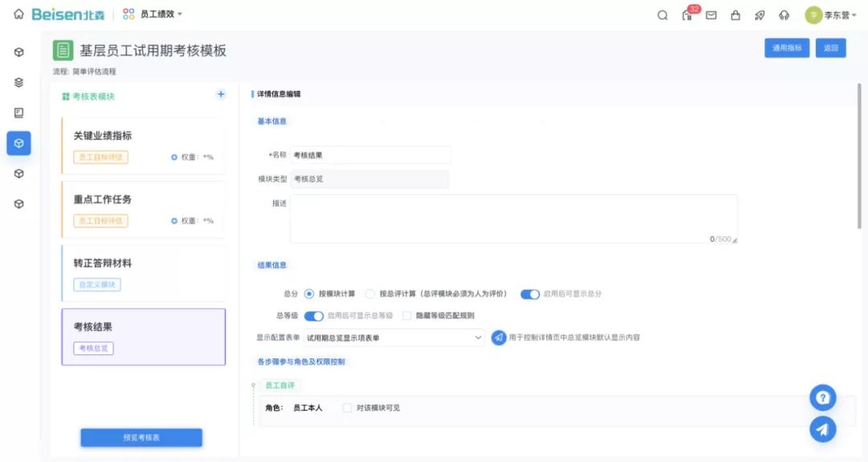Viewport: 868px width, 462px height.
Task: Open the 李东营 user account menu
Action: tap(831, 14)
